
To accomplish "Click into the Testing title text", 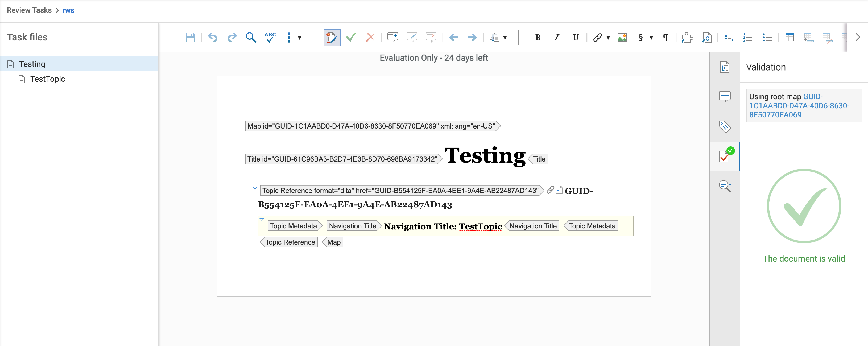I will point(486,156).
